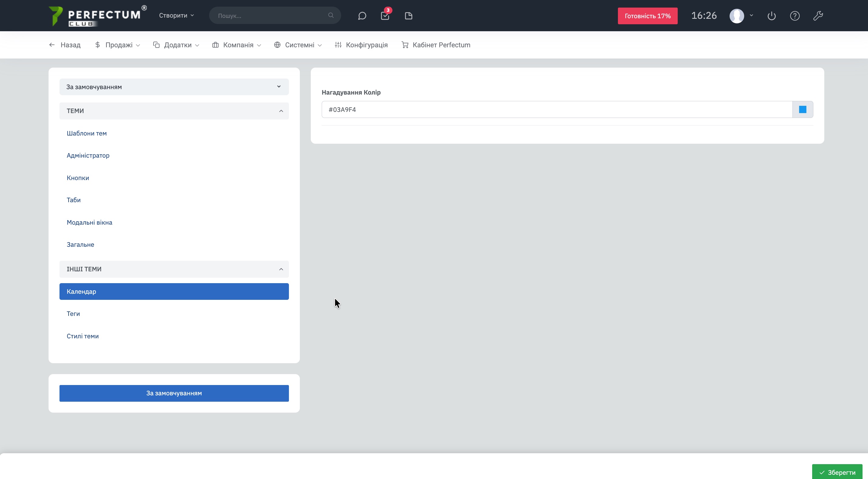Open the chat messages icon
868x479 pixels.
point(362,16)
